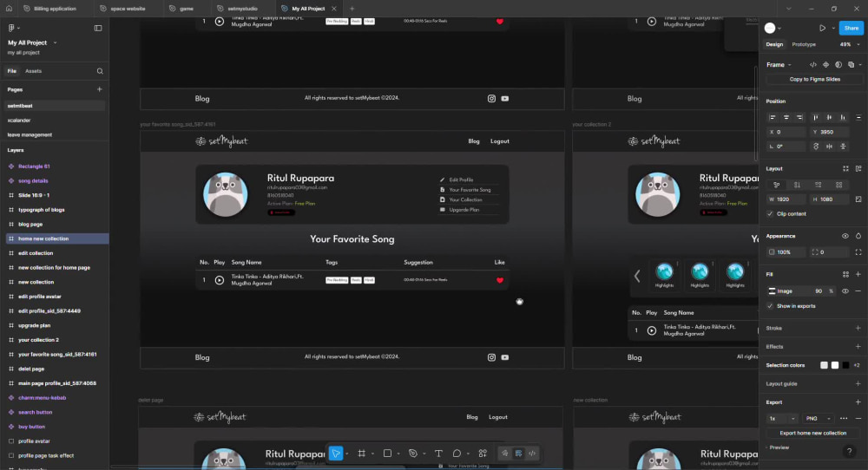Viewport: 868px width, 470px height.
Task: Align horizontal centers
Action: (x=786, y=117)
